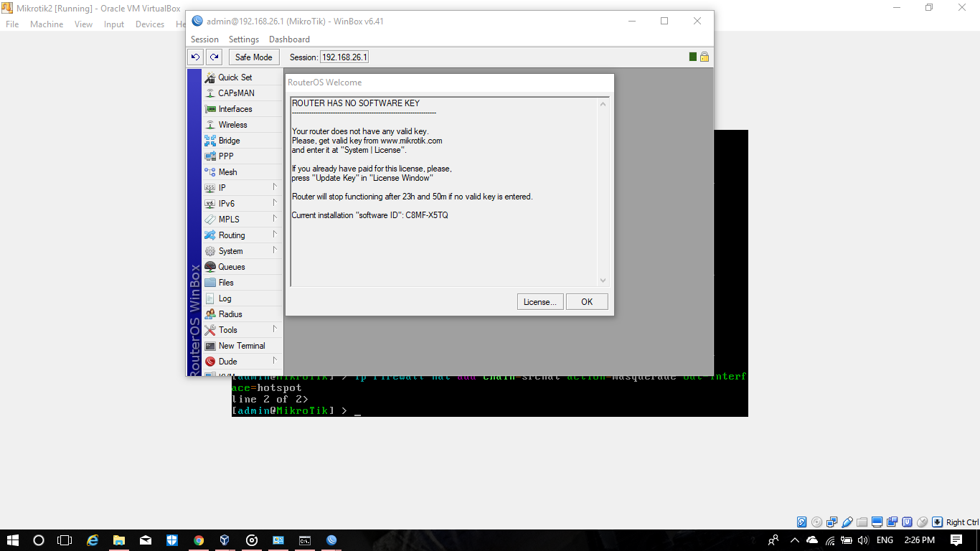This screenshot has height=551, width=980.
Task: Open Task View on taskbar
Action: tap(65, 540)
